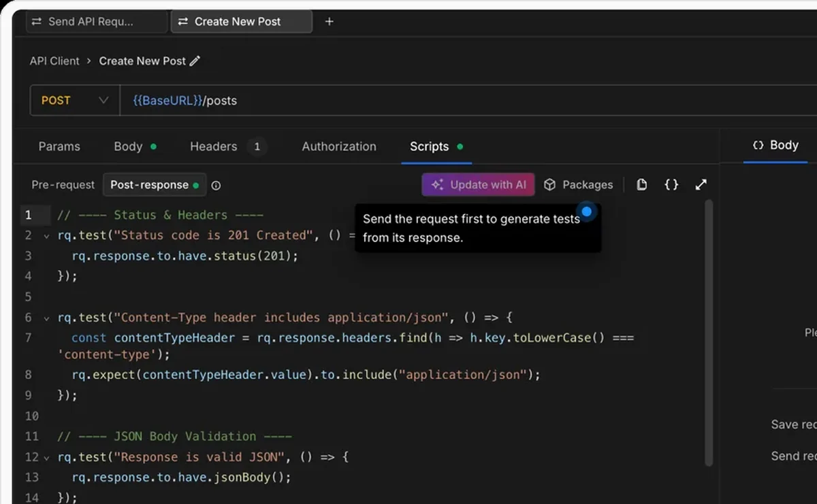Edit request name with pencil icon
Screen dimensions: 817x504
(x=195, y=61)
